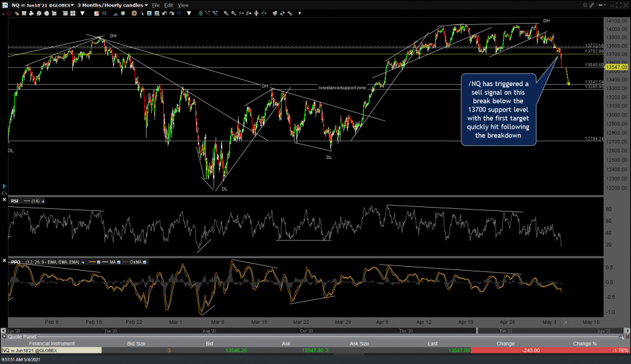Viewport: 631px width, 364px height.
Task: Click the Mar 8 date axis label
Action: (x=218, y=322)
